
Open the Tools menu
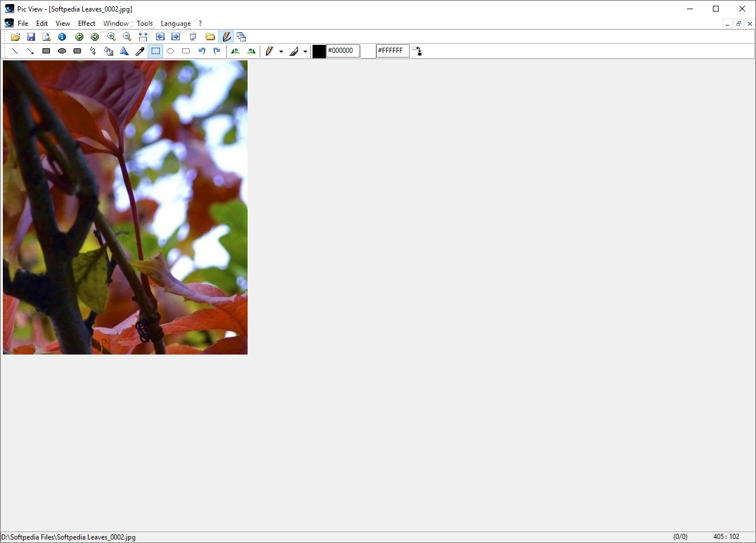145,24
